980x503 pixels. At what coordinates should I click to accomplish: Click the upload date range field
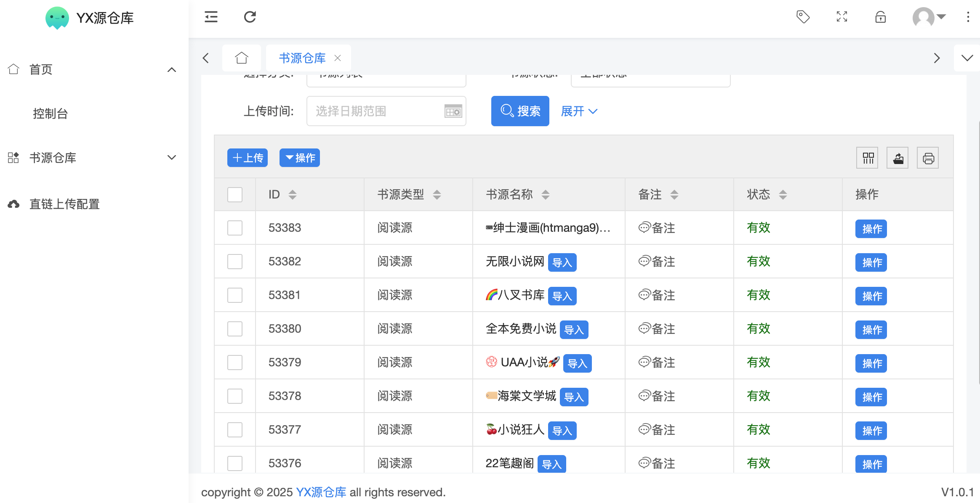pos(386,111)
